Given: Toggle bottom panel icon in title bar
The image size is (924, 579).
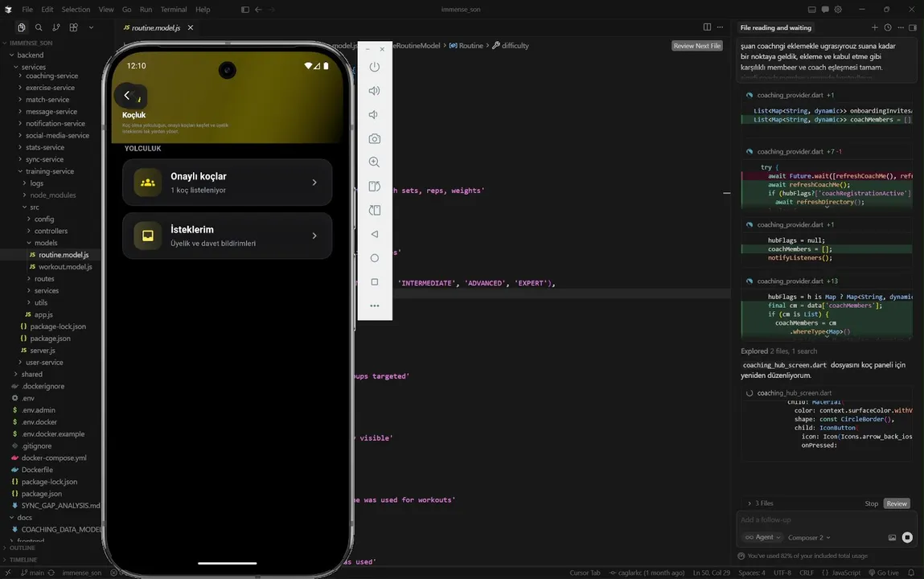Looking at the screenshot, I should (812, 10).
